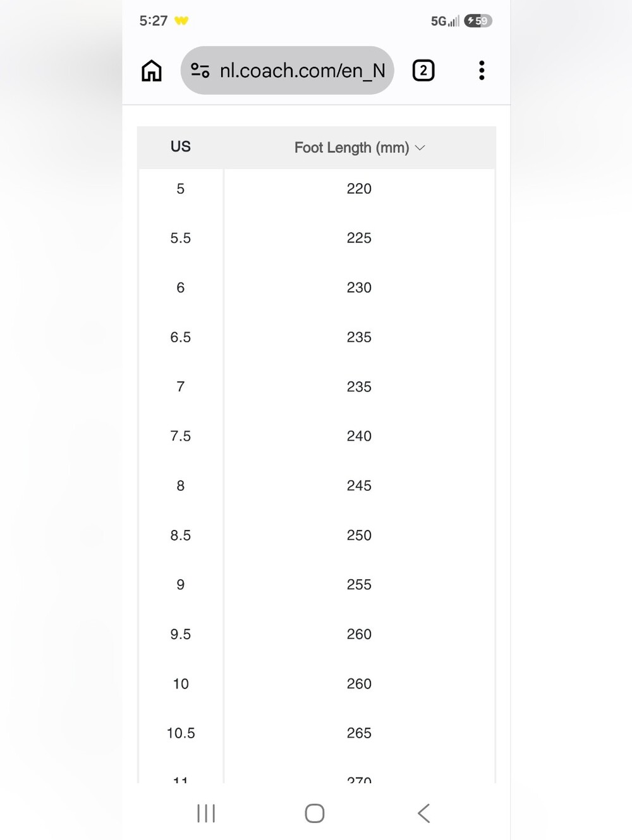
Task: Tap the yellow heart notification icon
Action: point(181,21)
